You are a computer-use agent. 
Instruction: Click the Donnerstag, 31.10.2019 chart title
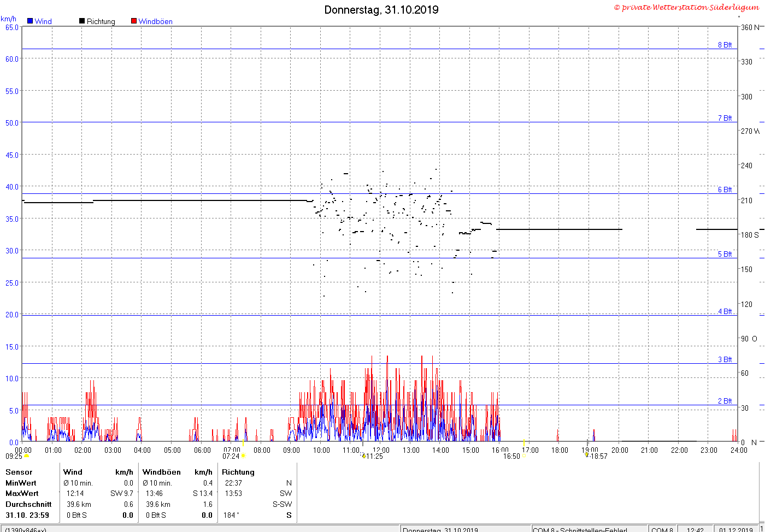click(381, 10)
